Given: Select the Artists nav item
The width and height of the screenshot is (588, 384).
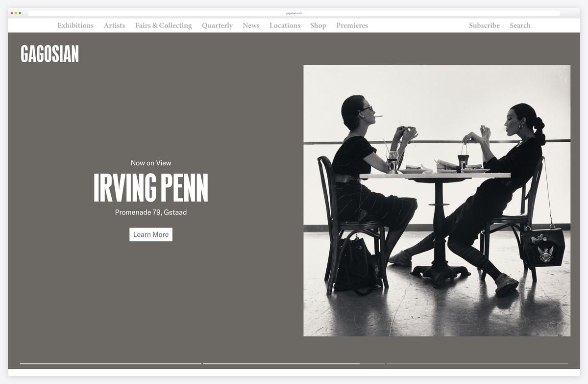Looking at the screenshot, I should pos(114,26).
